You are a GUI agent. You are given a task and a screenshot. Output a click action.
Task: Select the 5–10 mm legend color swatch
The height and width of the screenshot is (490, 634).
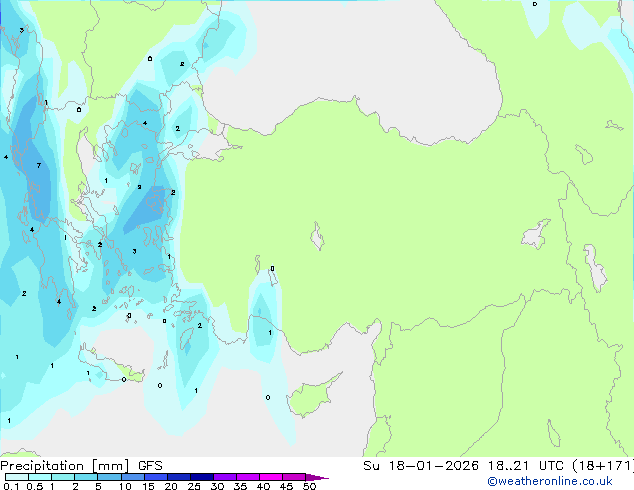(109, 477)
